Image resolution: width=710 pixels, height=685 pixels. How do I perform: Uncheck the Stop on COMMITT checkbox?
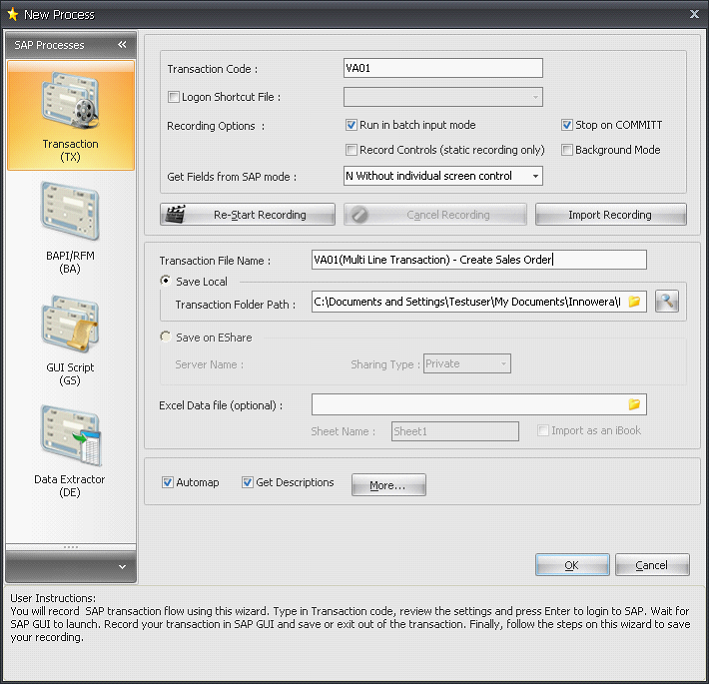(567, 126)
